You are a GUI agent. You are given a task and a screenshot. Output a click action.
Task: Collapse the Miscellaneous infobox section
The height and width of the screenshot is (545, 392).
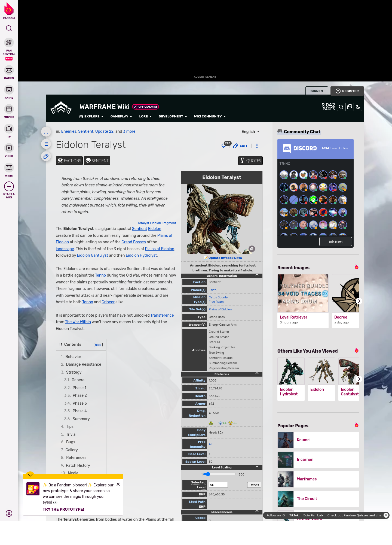pyautogui.click(x=257, y=511)
